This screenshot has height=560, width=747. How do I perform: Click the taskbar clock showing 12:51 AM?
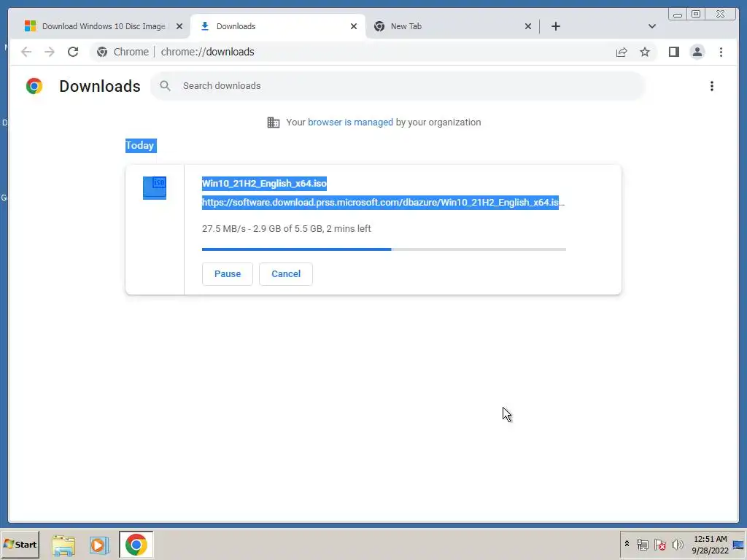[710, 545]
